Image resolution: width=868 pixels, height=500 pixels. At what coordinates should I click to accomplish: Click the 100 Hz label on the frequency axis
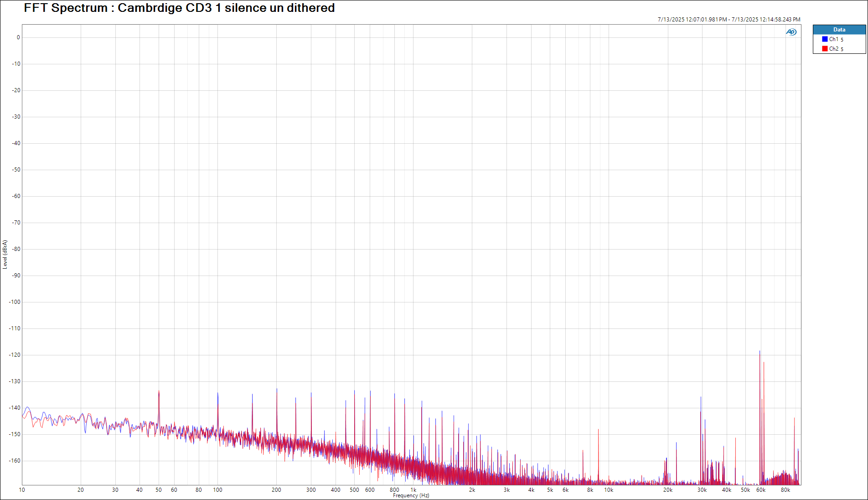[217, 490]
